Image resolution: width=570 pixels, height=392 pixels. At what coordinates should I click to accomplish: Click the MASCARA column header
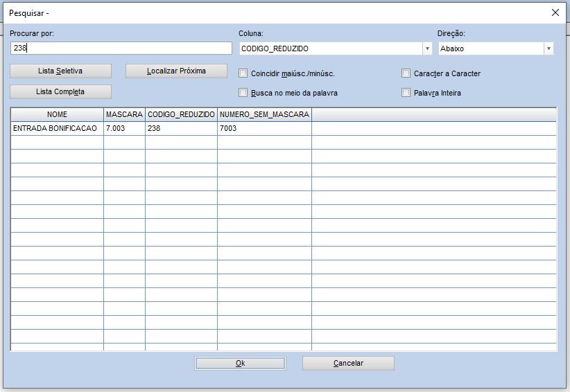click(124, 114)
